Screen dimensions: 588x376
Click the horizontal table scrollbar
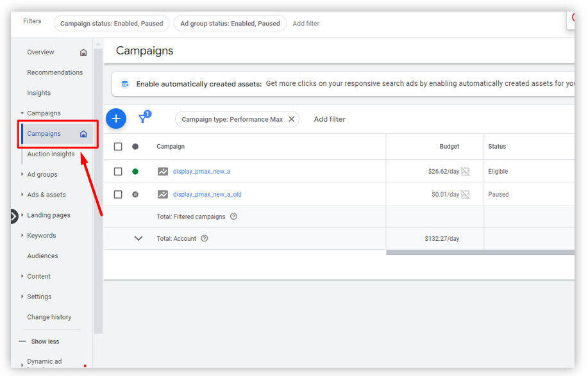[x=480, y=253]
